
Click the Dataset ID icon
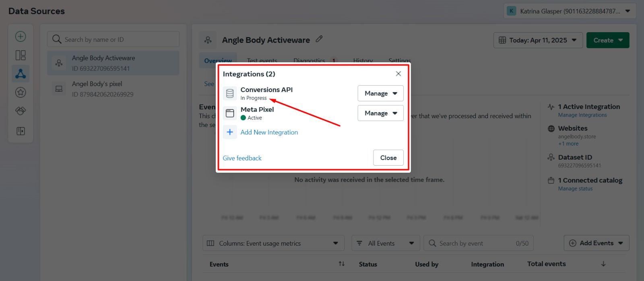[551, 157]
